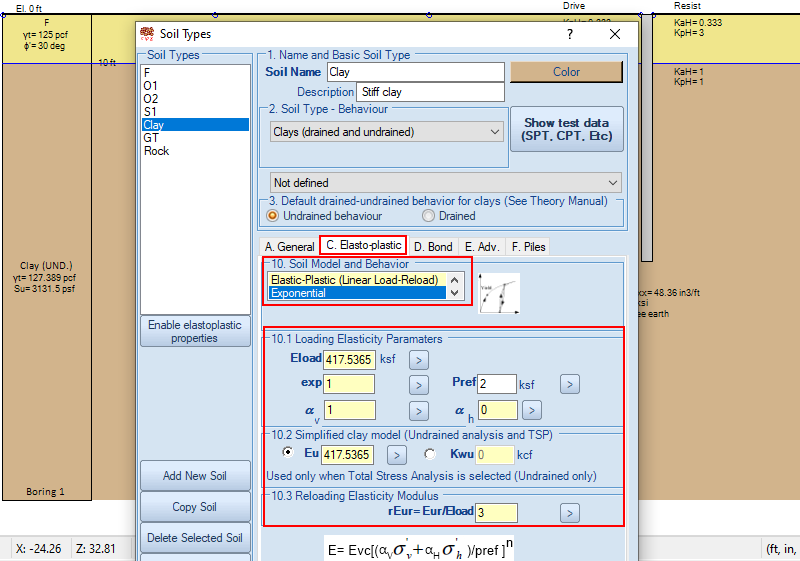Click the alpha v value field

[x=349, y=410]
